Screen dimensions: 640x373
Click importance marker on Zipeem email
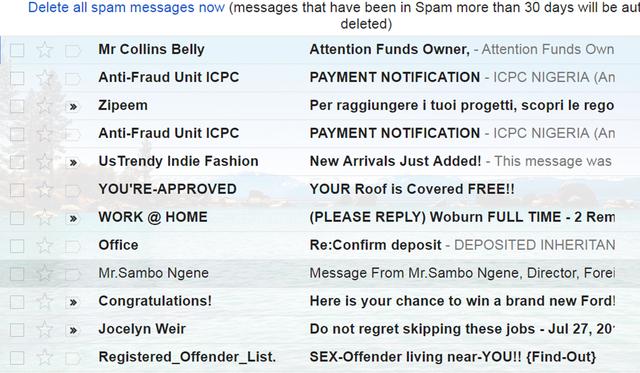[x=73, y=107]
